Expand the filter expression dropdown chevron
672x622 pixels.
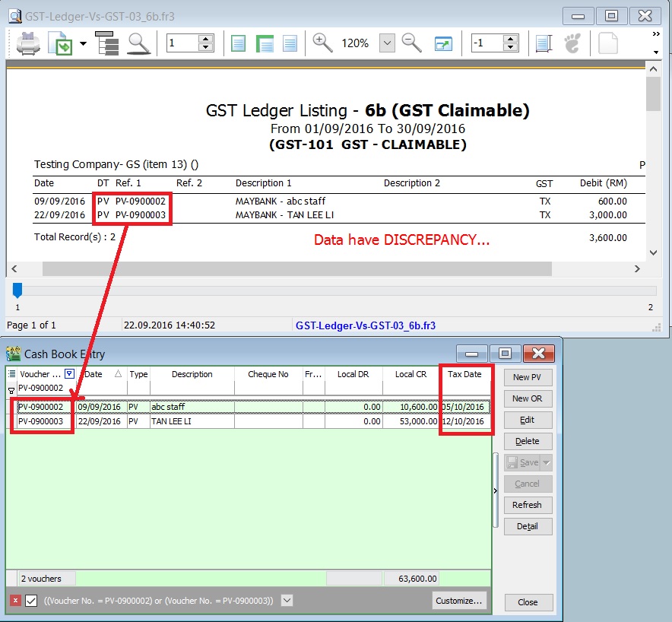click(287, 601)
